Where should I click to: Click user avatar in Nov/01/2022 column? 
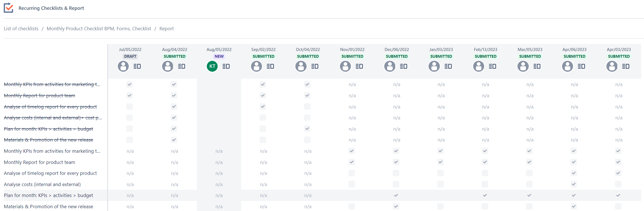(345, 66)
